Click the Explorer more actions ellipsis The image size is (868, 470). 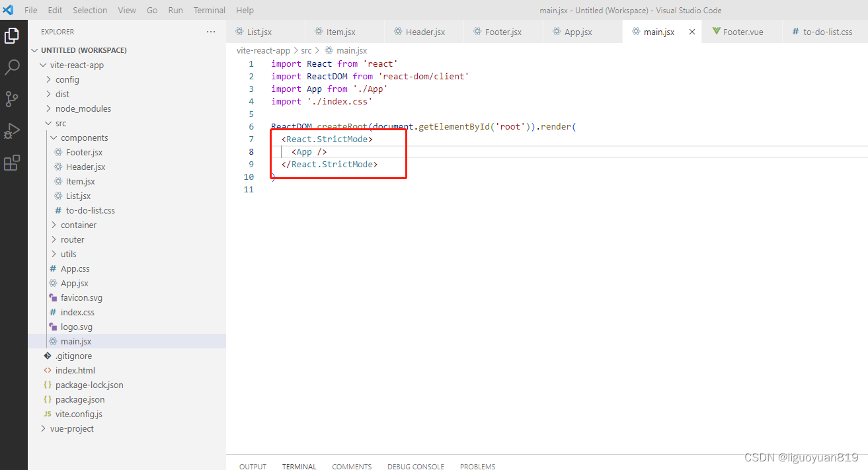210,32
